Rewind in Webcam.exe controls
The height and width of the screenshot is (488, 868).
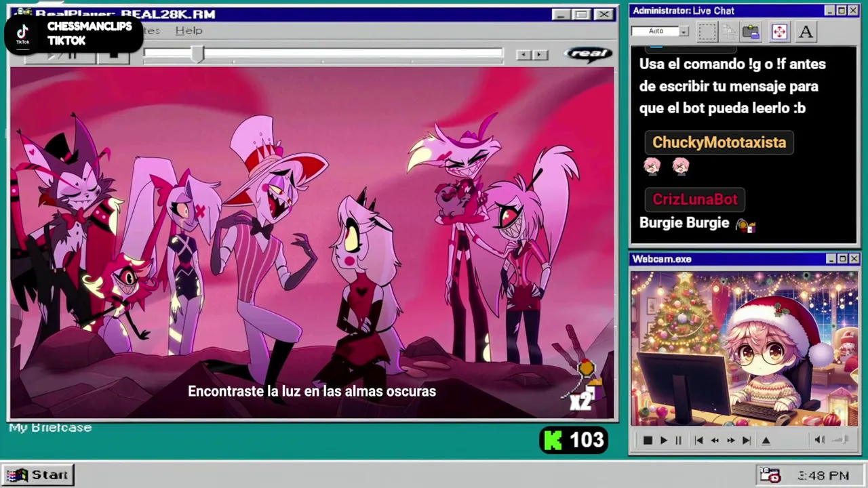[x=715, y=440]
